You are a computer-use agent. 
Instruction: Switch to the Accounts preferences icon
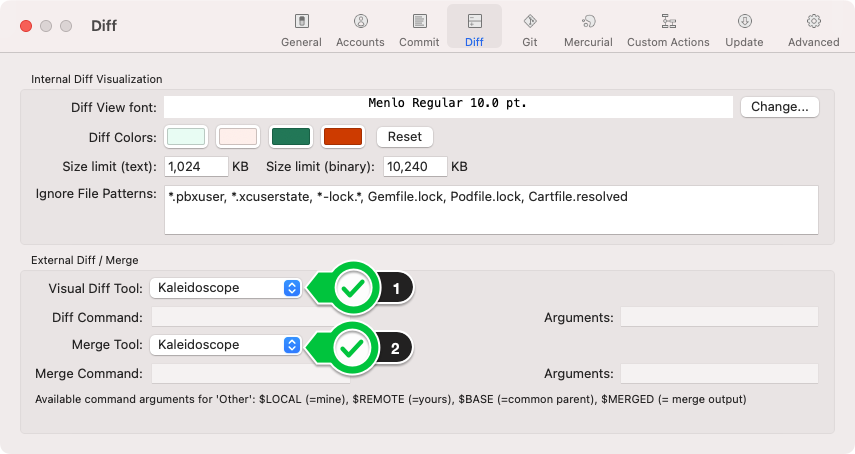tap(360, 29)
